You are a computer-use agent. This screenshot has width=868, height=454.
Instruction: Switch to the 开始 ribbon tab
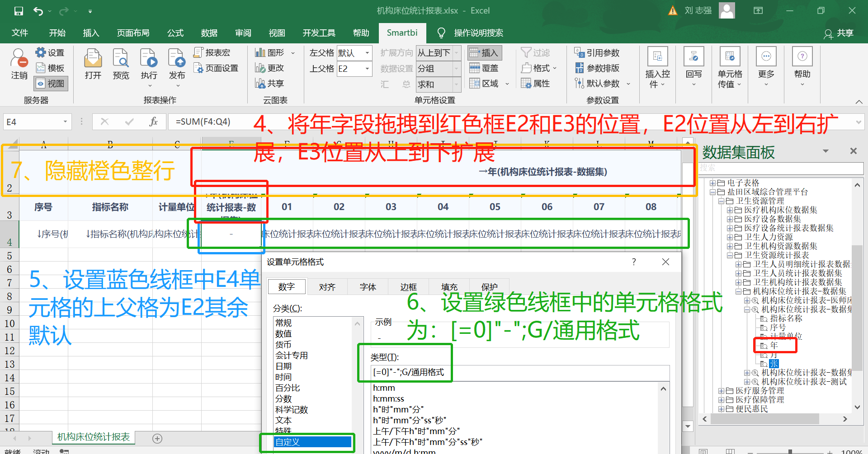(x=57, y=33)
